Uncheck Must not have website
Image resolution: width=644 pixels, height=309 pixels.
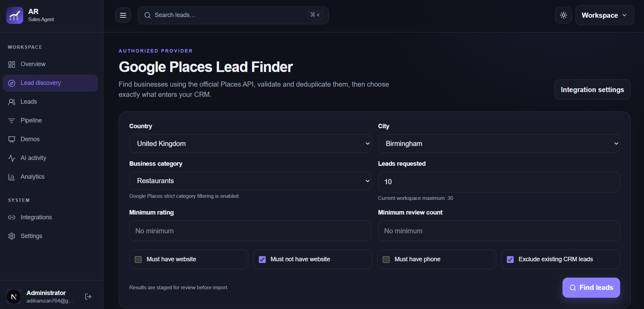point(262,260)
